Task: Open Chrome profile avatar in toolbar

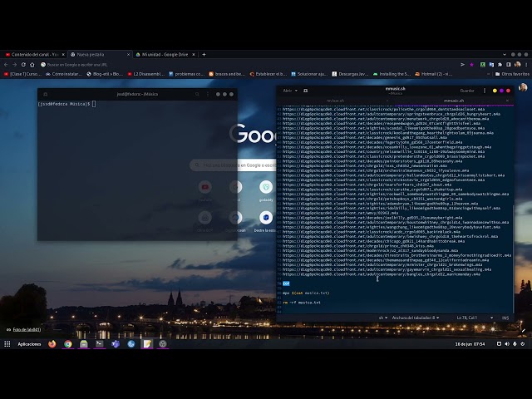Action: point(517,65)
